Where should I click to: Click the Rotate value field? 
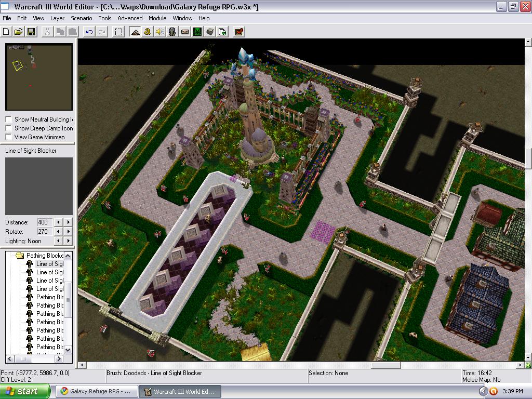[x=45, y=231]
